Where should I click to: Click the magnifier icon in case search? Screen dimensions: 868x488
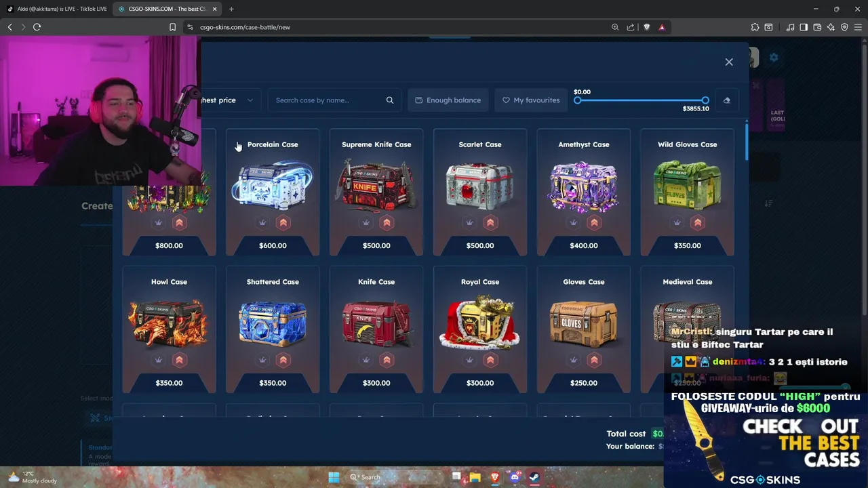pyautogui.click(x=390, y=100)
